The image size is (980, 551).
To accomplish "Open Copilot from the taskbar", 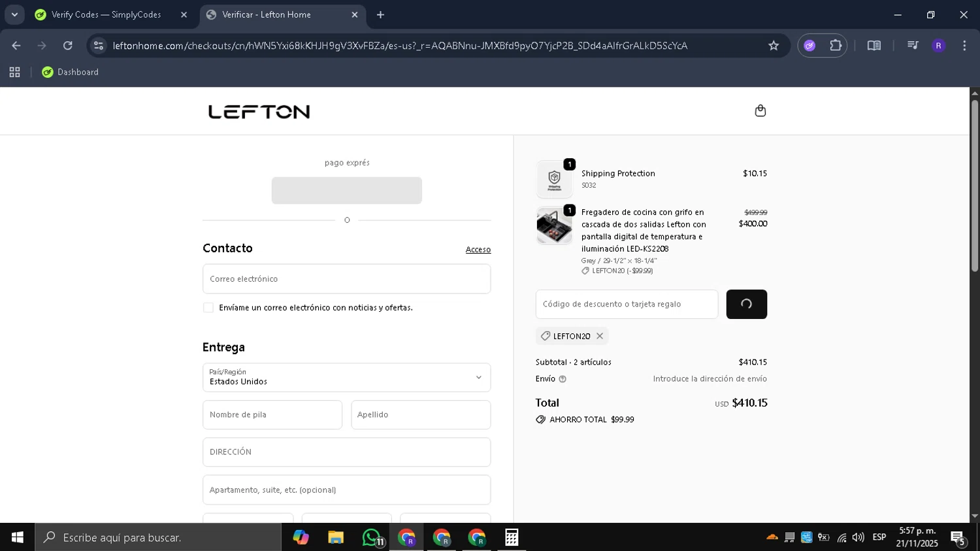I will [x=301, y=537].
